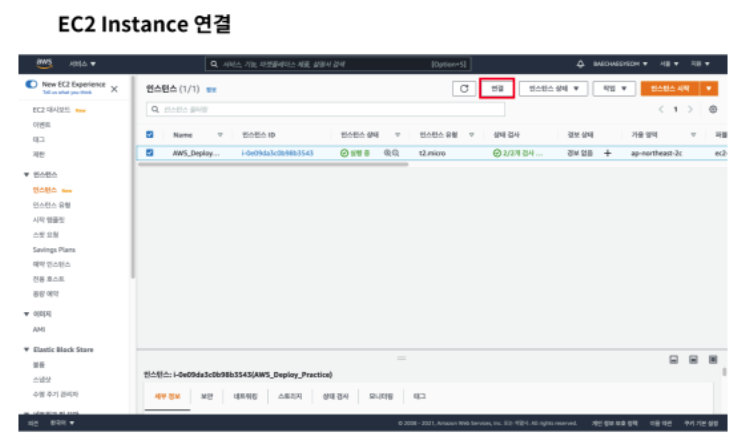Click the Tell us what you think link
This screenshot has height=447, width=744.
67,93
